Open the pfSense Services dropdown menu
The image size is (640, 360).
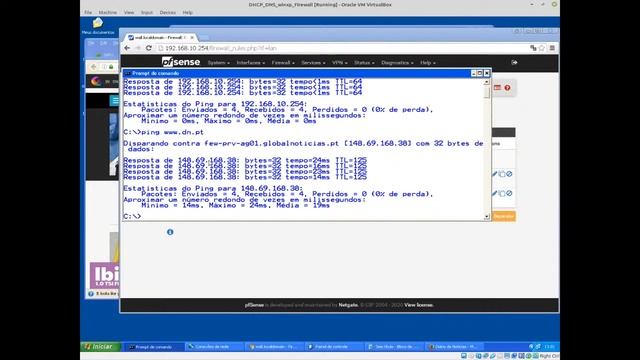[x=313, y=63]
